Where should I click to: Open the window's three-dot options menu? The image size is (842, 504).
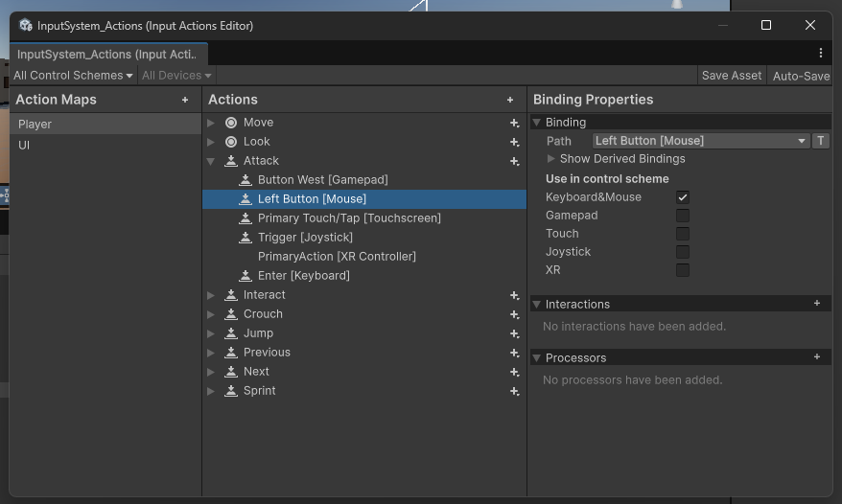coord(821,54)
